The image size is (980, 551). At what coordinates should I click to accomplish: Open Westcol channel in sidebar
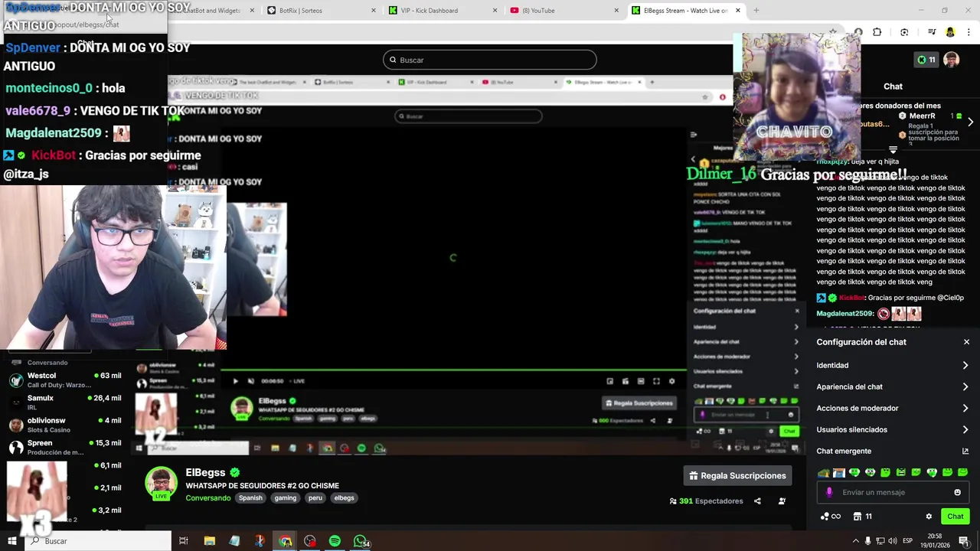coord(64,380)
